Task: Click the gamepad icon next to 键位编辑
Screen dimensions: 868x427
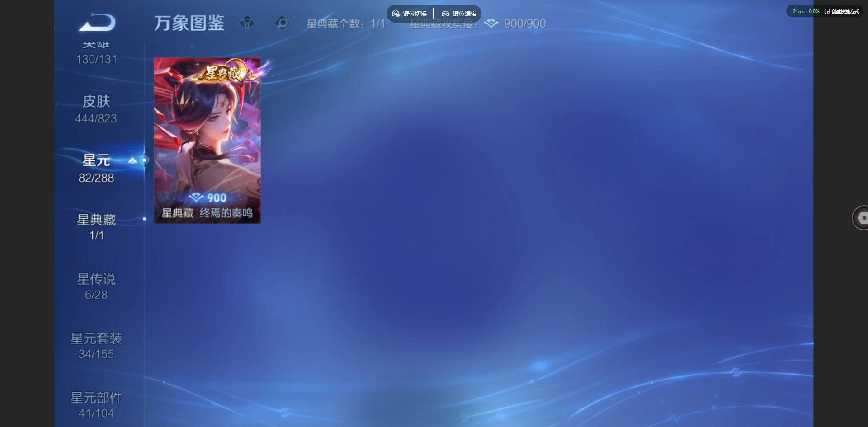Action: 445,14
